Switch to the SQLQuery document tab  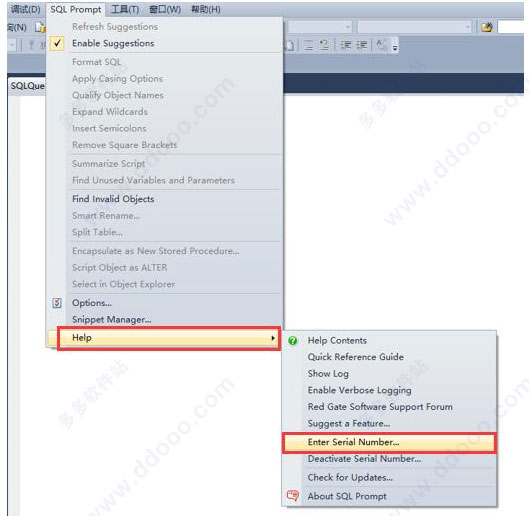point(27,86)
